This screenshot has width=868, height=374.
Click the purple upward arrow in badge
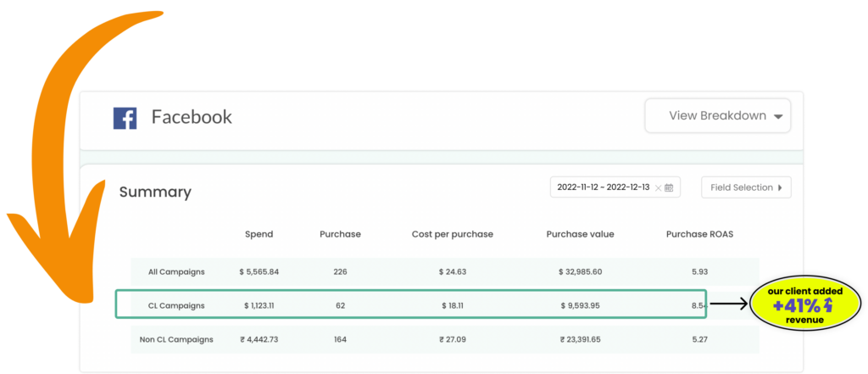[828, 305]
